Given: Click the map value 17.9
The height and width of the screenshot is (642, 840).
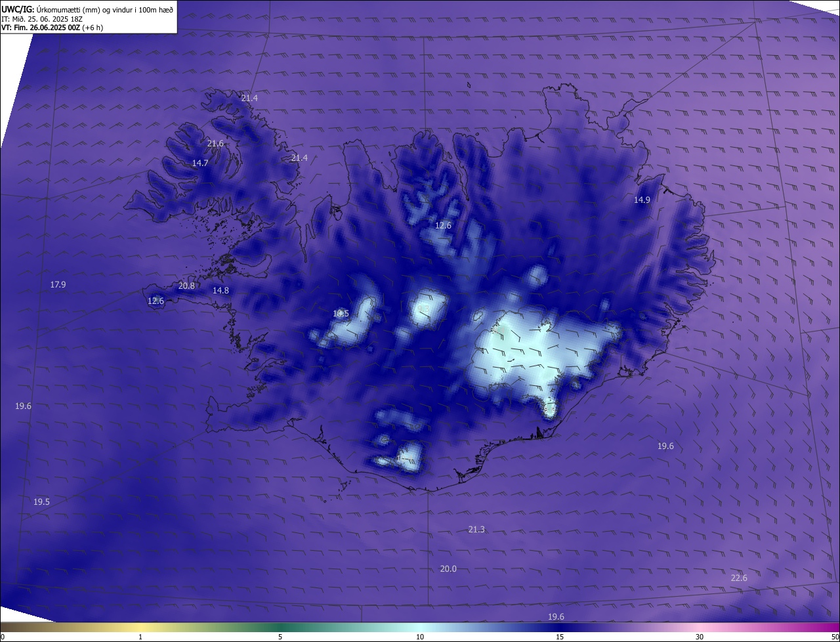Looking at the screenshot, I should pyautogui.click(x=58, y=284).
